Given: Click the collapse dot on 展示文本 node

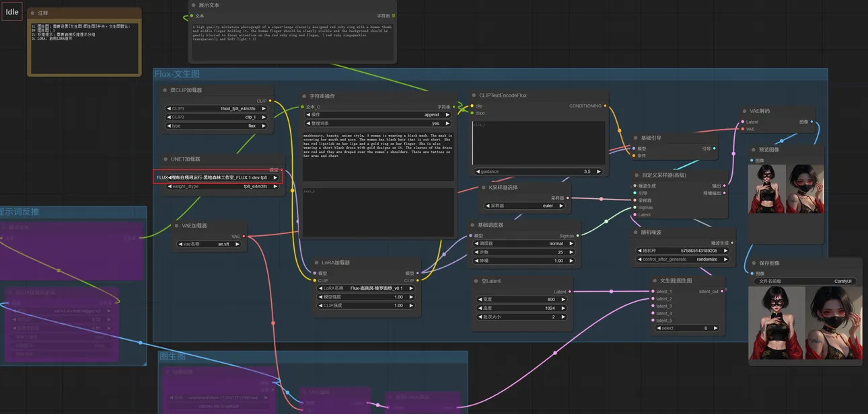Looking at the screenshot, I should tap(192, 5).
